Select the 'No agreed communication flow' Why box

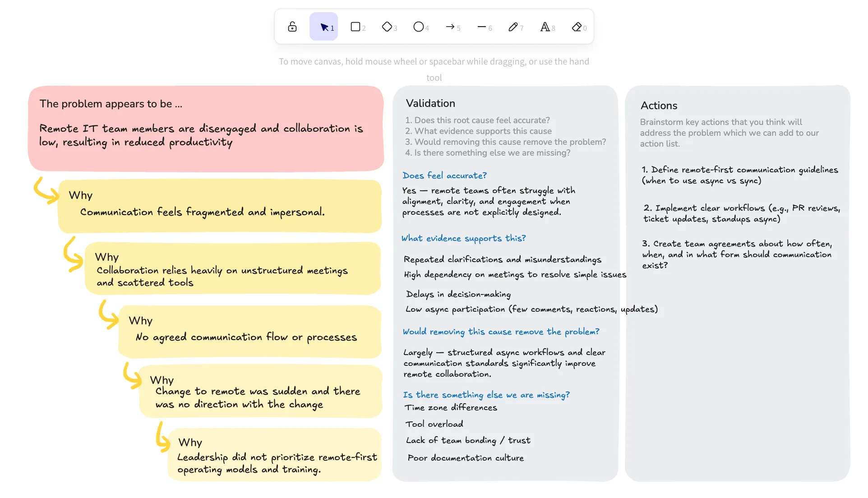point(250,332)
